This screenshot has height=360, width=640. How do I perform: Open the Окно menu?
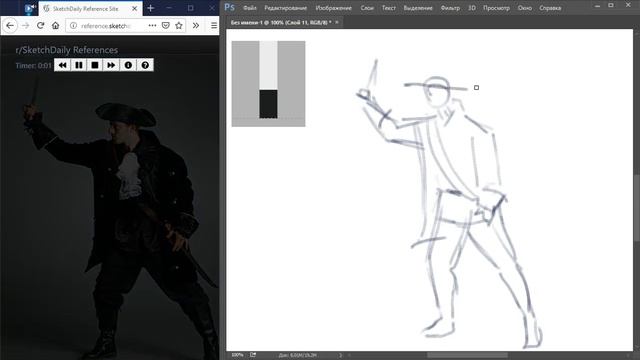524,8
